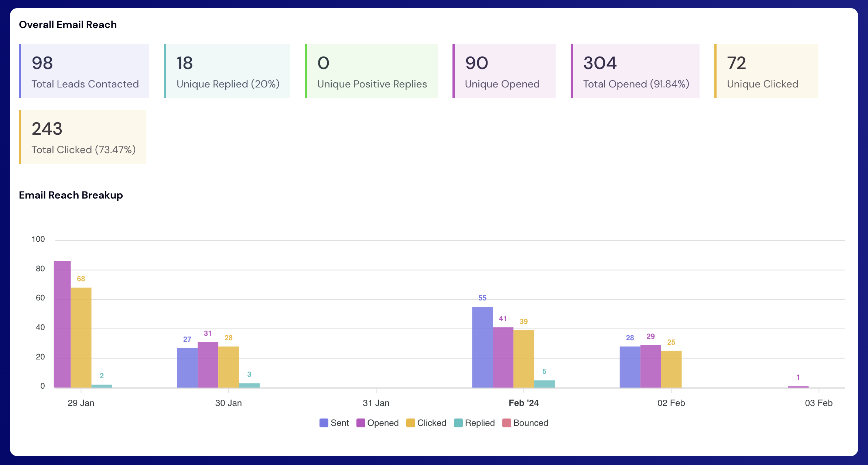Image resolution: width=868 pixels, height=465 pixels.
Task: Click the 31 Opened bar on 30 Jan
Action: click(x=208, y=365)
